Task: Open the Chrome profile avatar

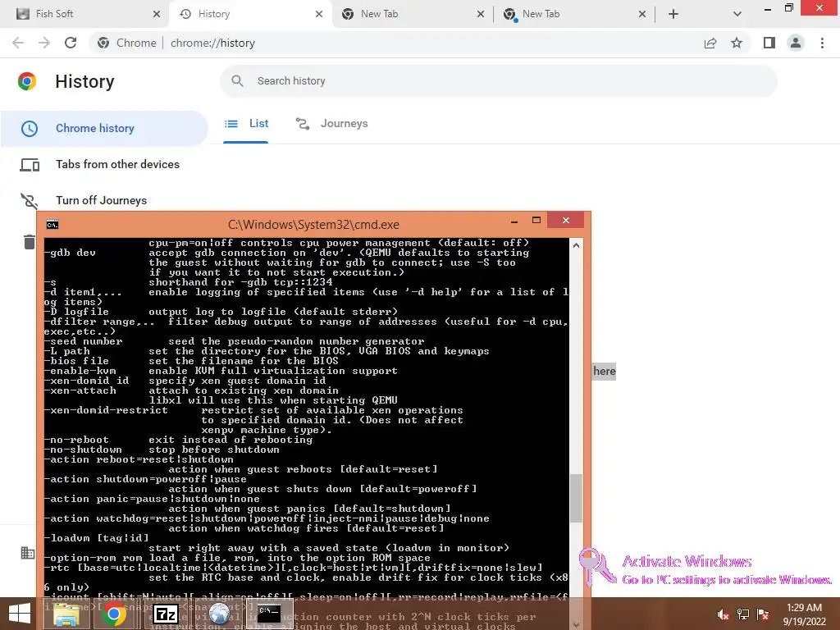Action: (x=796, y=43)
